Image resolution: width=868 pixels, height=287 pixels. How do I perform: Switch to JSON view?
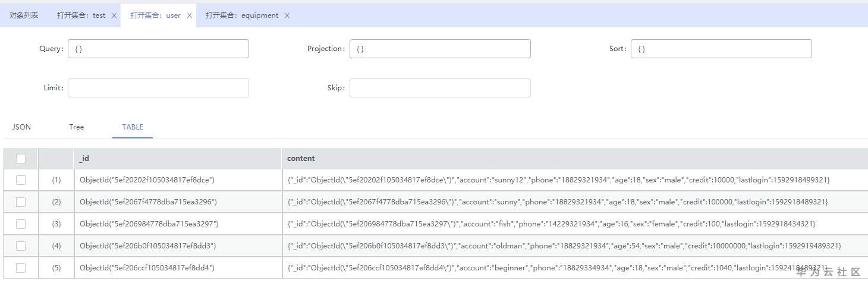point(21,127)
